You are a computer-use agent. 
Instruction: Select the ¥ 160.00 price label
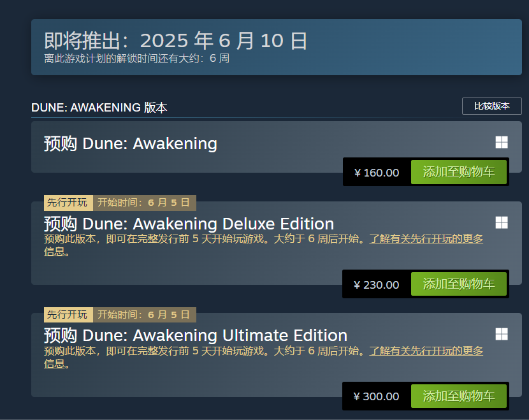377,173
